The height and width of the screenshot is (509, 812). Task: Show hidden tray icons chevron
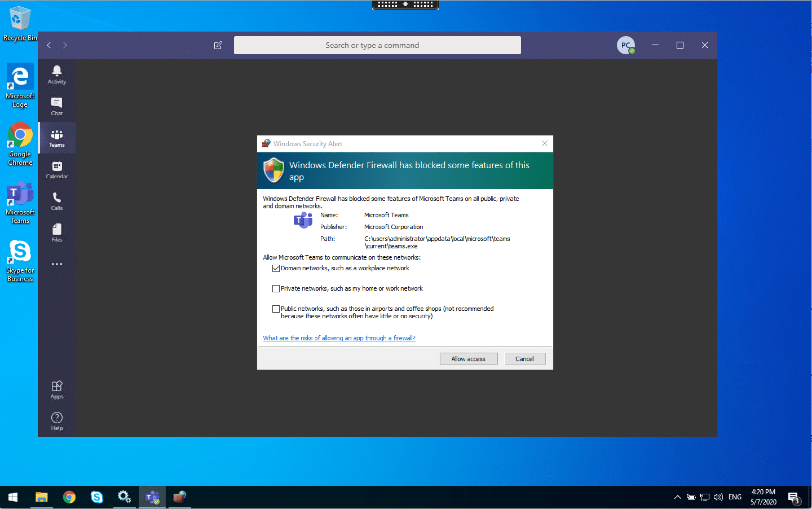(678, 497)
